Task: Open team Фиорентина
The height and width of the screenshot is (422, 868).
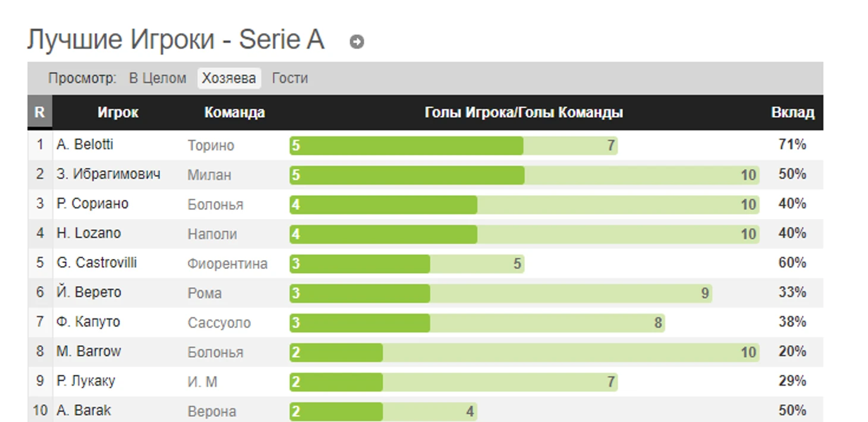Action: (x=227, y=263)
